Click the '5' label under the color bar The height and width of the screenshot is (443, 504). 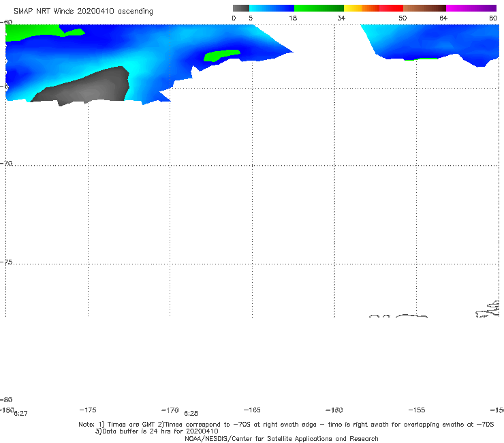[251, 18]
